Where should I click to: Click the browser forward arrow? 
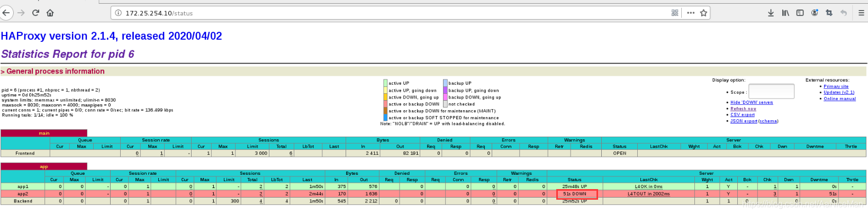point(21,13)
